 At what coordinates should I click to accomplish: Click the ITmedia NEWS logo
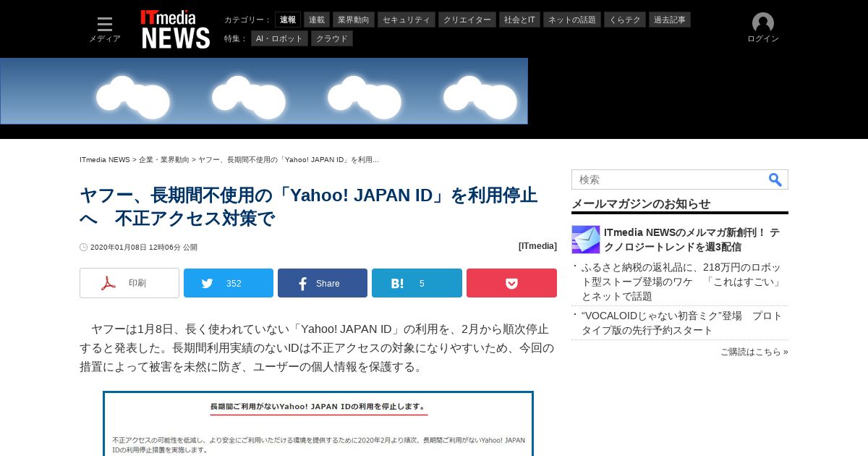point(176,29)
